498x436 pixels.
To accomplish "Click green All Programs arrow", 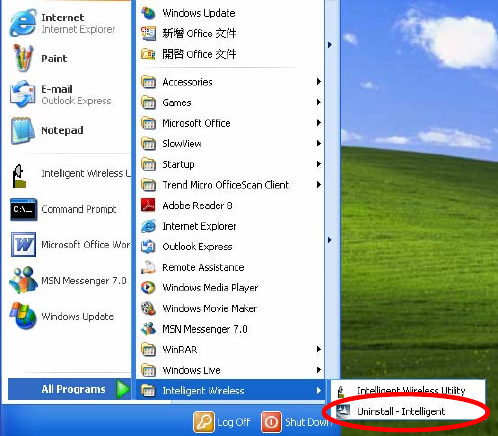I will click(x=123, y=389).
